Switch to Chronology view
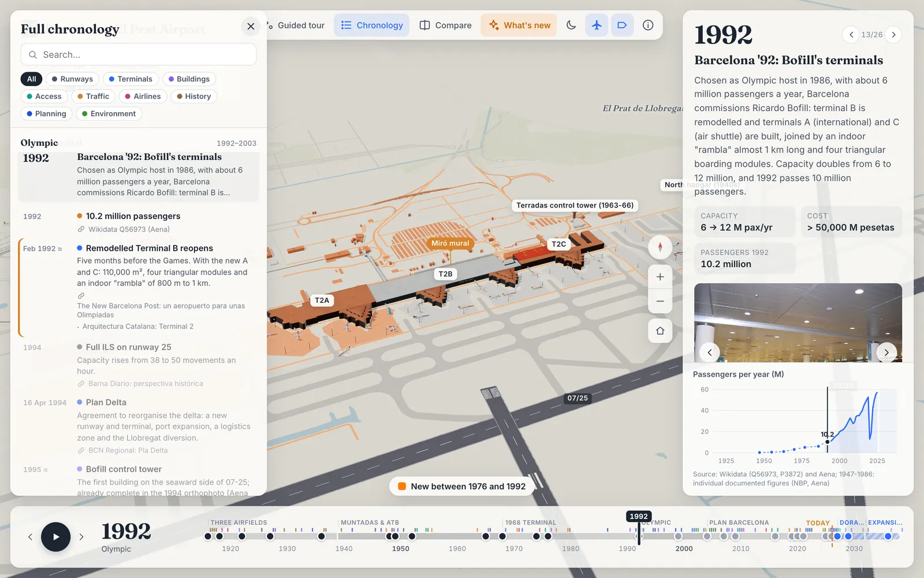Viewport: 924px width, 578px height. 372,25
